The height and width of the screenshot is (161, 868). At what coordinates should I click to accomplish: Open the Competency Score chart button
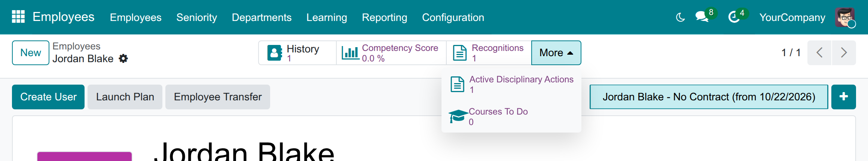[391, 53]
